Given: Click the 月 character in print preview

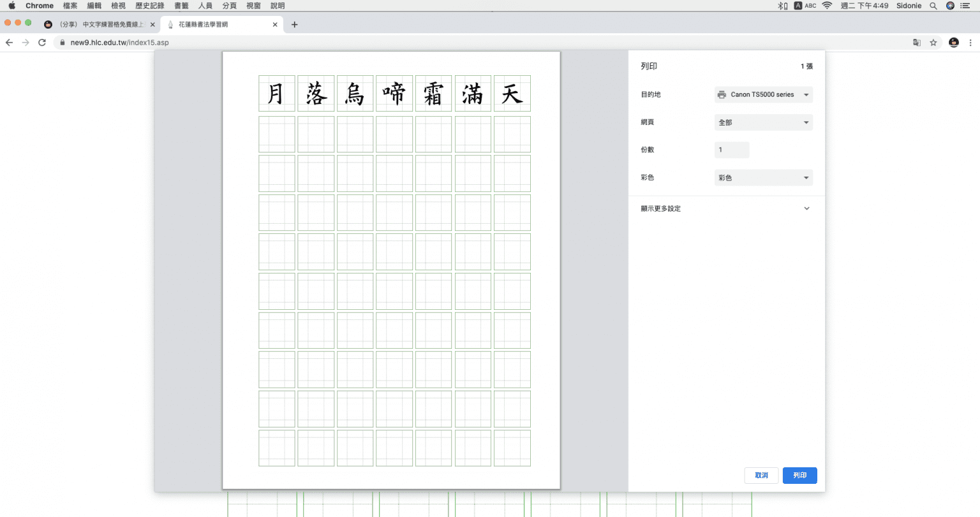Looking at the screenshot, I should (276, 94).
